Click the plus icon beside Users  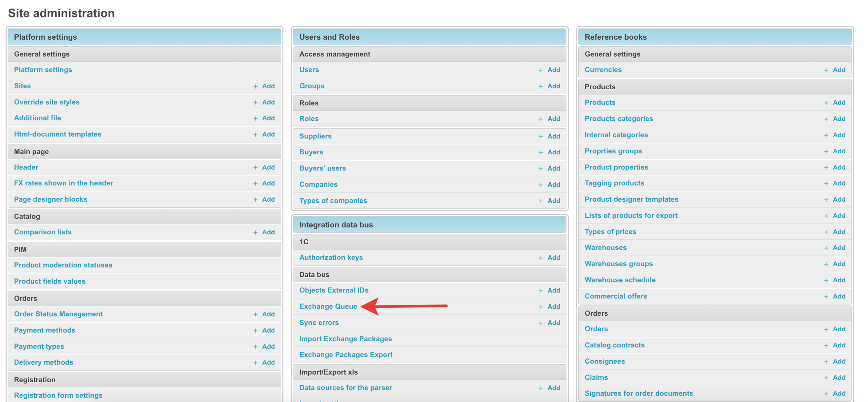(540, 70)
